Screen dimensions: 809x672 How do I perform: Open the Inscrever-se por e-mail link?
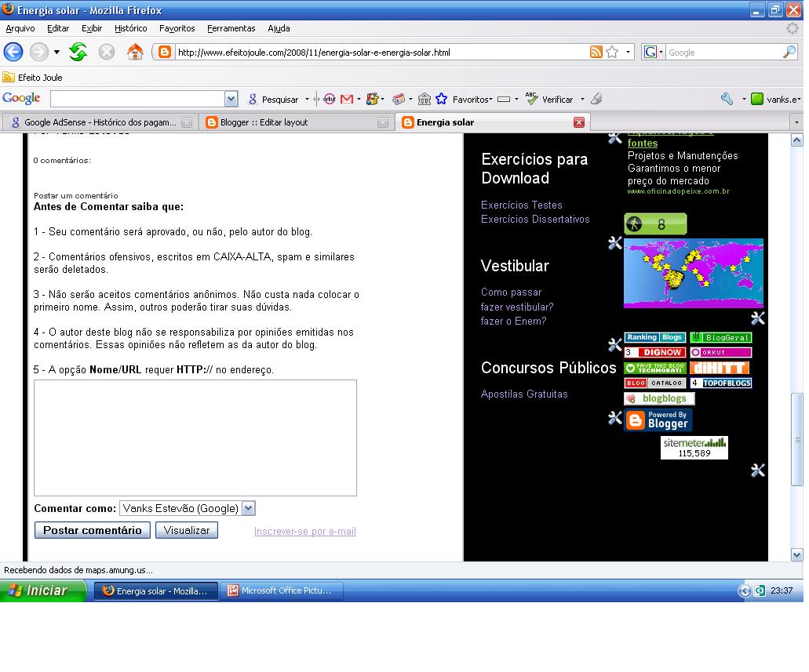[305, 531]
